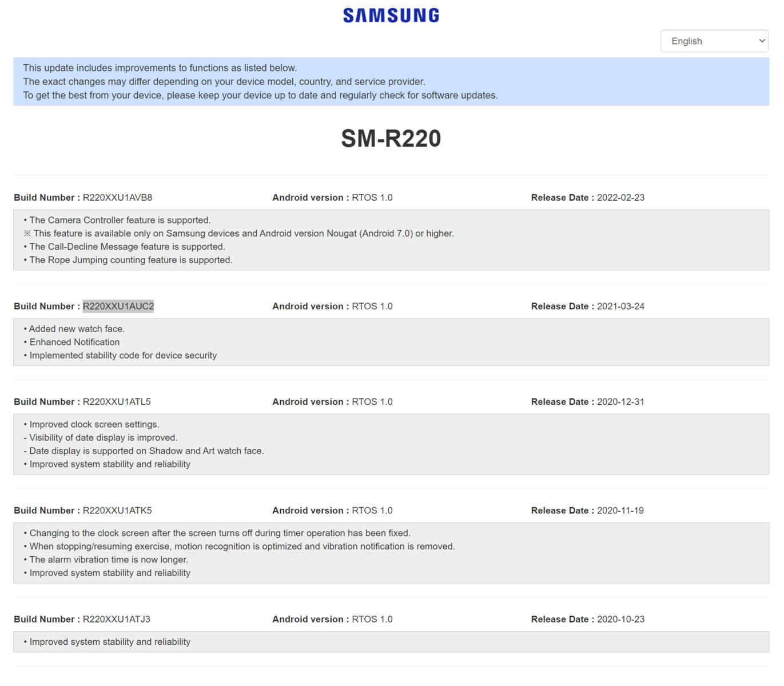Click the blue update information banner

click(391, 81)
